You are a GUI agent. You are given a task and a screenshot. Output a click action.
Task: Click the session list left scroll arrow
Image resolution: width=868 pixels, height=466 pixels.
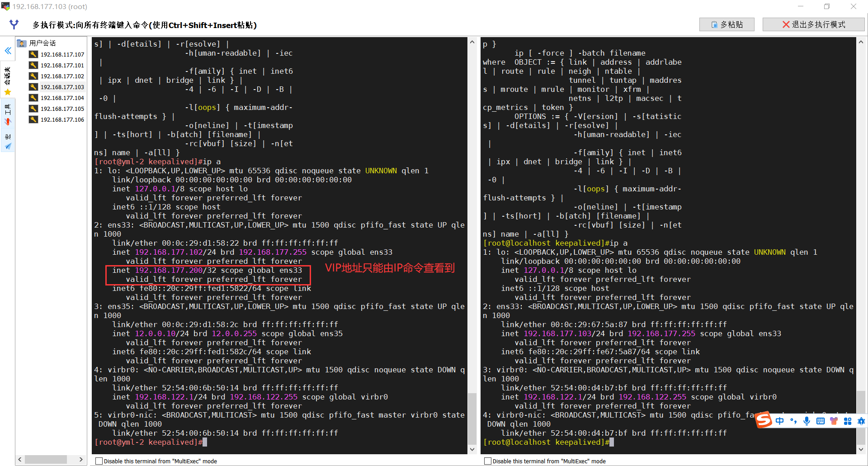(20, 460)
